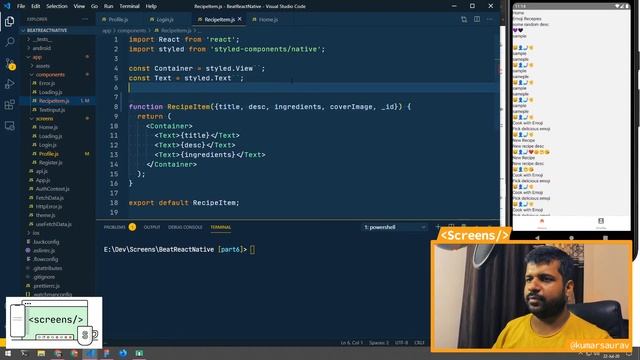The image size is (640, 360).
Task: Click inside the terminal at the prompt
Action: [x=252, y=249]
